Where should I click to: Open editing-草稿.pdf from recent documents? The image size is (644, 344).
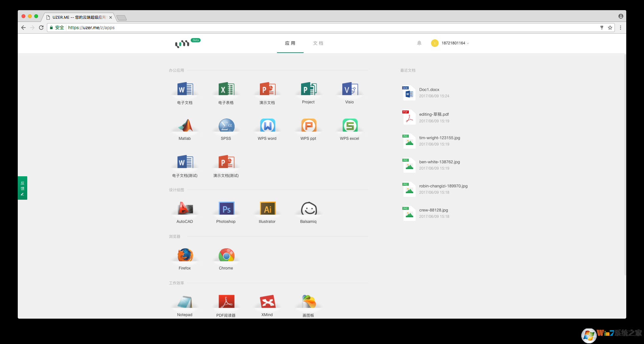(x=434, y=114)
